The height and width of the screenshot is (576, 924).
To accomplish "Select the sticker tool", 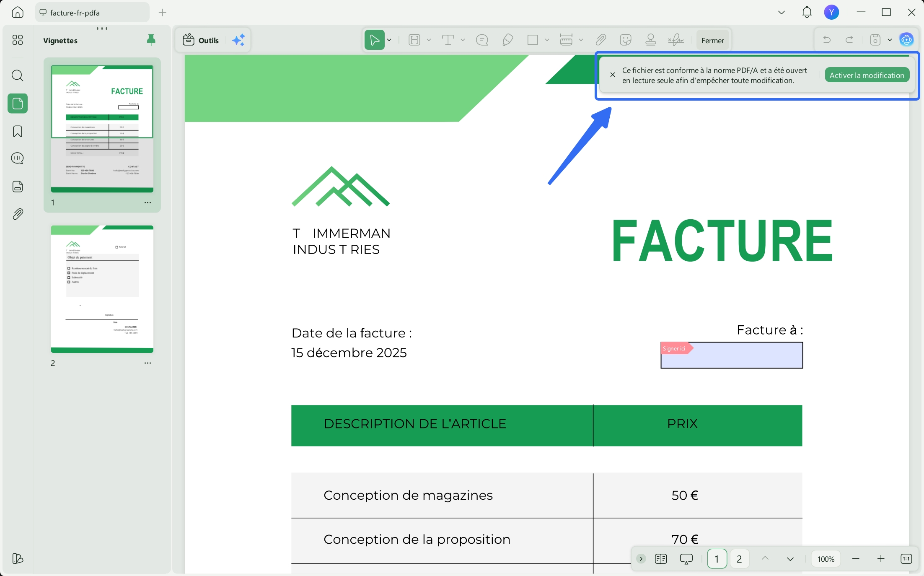I will click(626, 40).
